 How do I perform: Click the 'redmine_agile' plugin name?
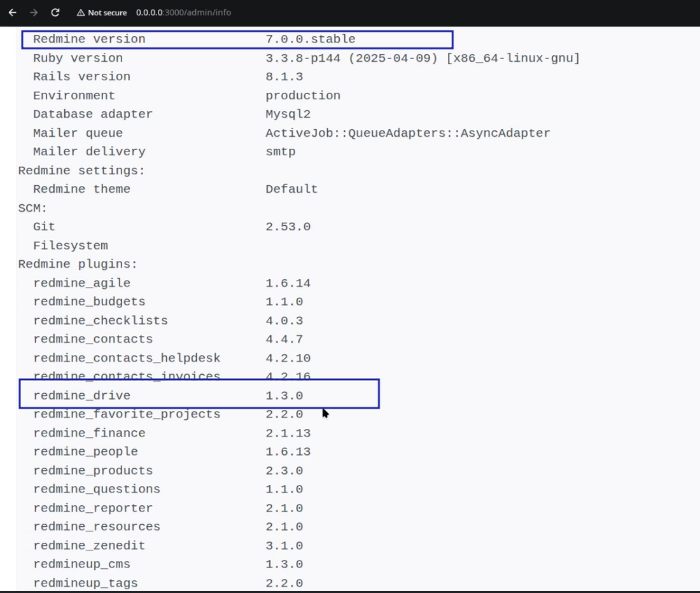click(81, 283)
